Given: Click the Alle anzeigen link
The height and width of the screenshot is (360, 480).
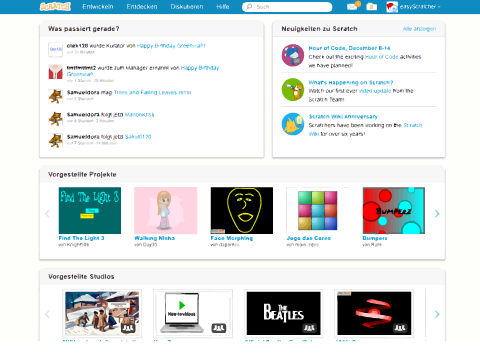Looking at the screenshot, I should (419, 29).
